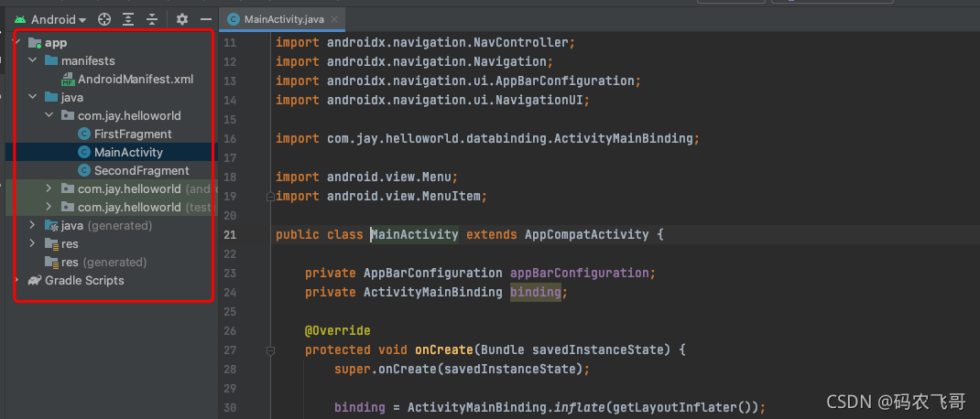
Task: Toggle fold on onCreate method gutter
Action: (270, 350)
